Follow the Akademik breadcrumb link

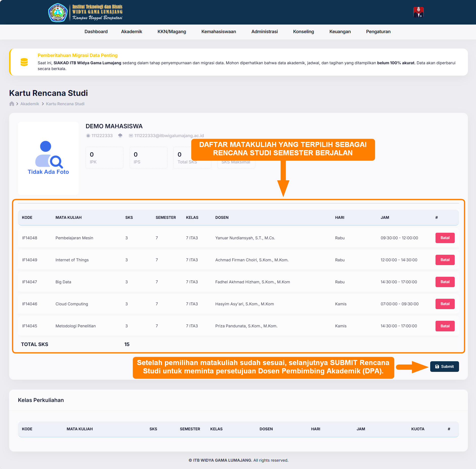(30, 104)
